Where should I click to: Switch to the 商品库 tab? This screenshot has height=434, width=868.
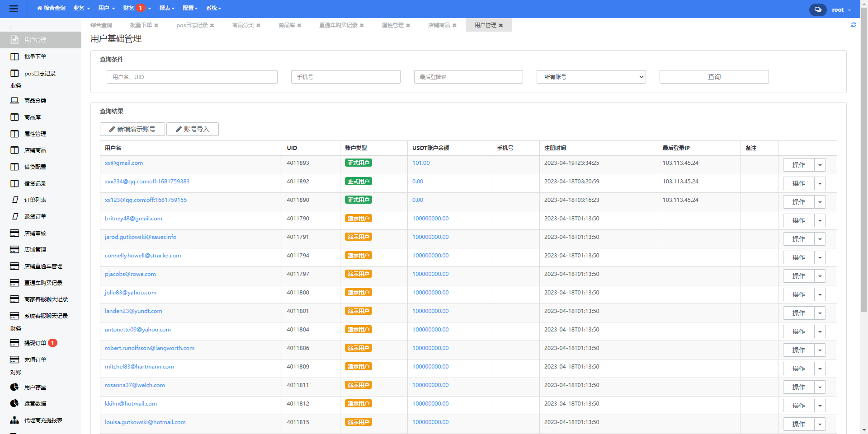pyautogui.click(x=287, y=25)
